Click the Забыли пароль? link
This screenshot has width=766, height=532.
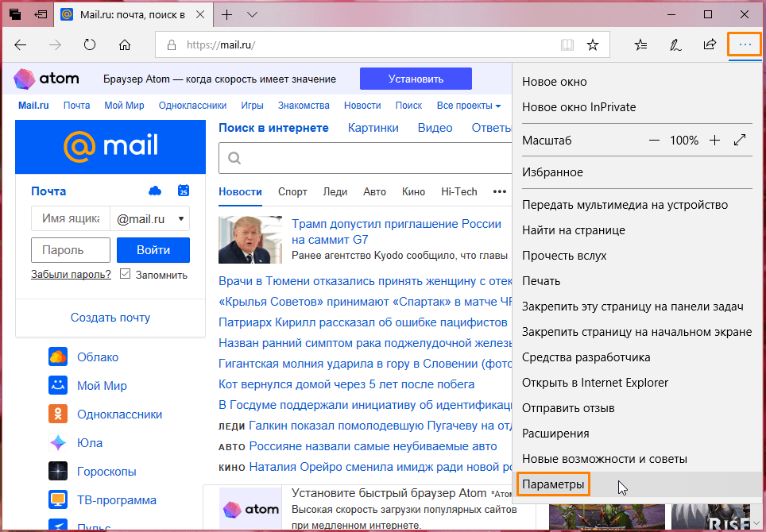(71, 274)
